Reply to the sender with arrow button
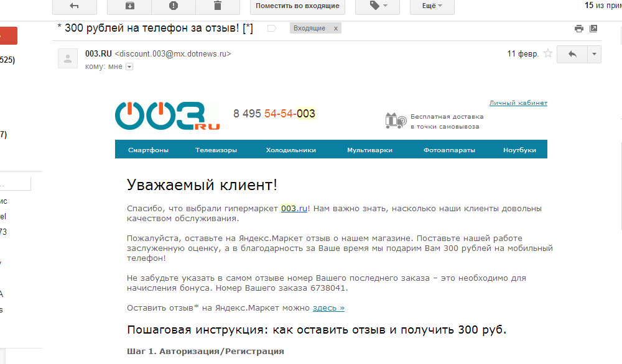Viewport: 622px width, 364px height. 572,54
